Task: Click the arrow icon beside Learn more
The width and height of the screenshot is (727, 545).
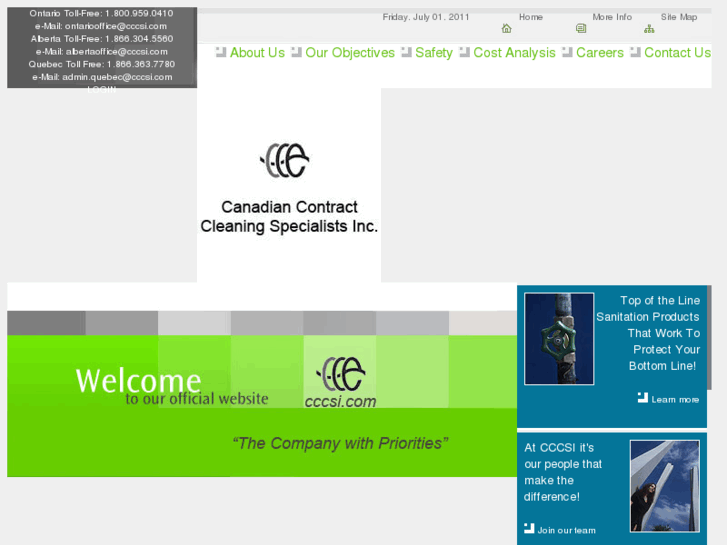Action: pos(643,398)
